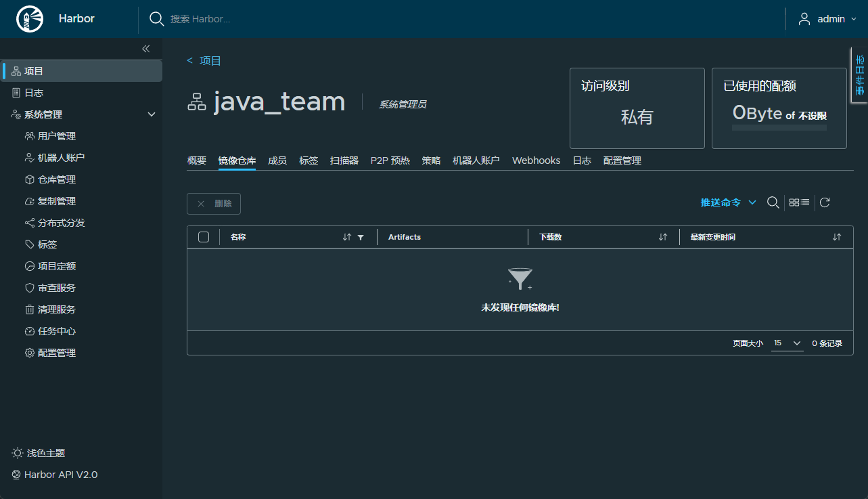Switch to list view icon

[x=805, y=202]
